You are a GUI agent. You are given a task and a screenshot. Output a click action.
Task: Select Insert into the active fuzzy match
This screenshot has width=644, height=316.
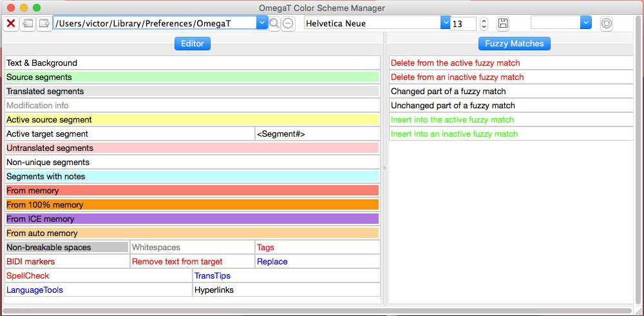tap(511, 120)
